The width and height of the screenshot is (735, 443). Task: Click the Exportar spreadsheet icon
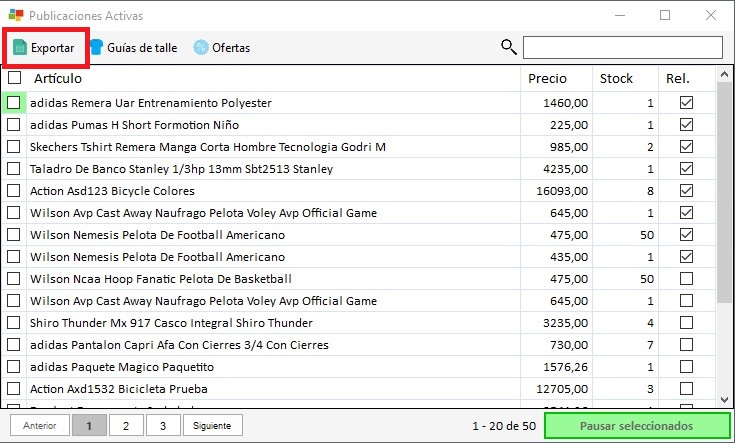20,47
